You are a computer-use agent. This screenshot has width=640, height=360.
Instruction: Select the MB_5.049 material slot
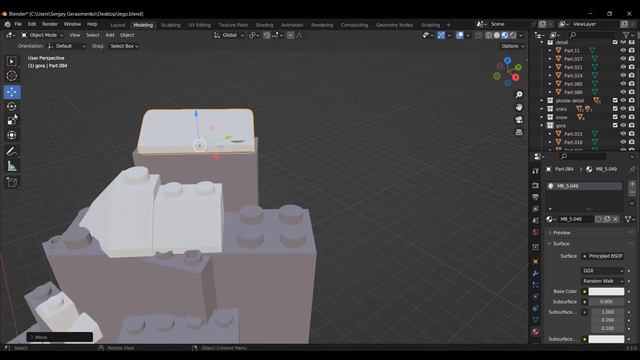[x=584, y=186]
